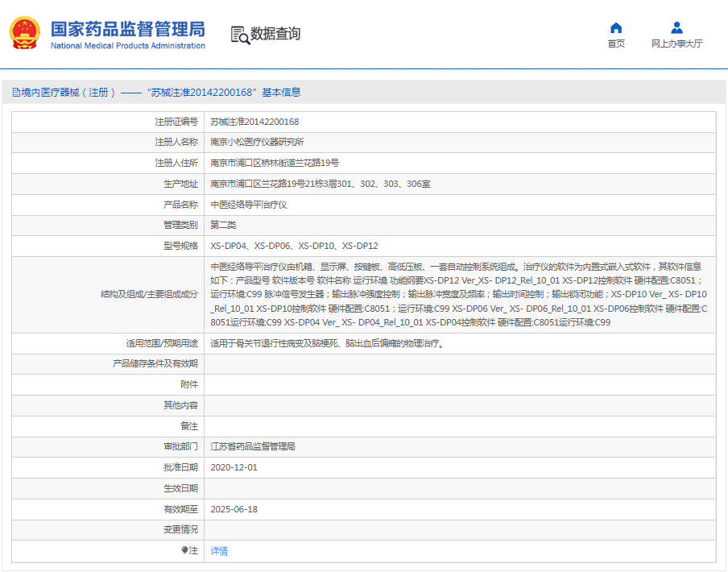Viewport: 728px width, 572px height.
Task: Click the 首页 house icon
Action: pyautogui.click(x=616, y=28)
